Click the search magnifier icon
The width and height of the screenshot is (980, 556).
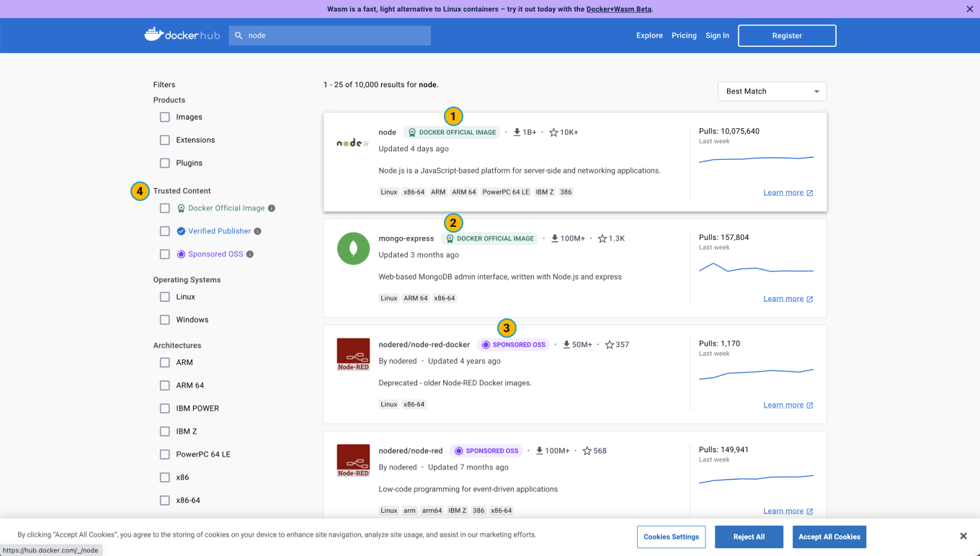point(239,35)
